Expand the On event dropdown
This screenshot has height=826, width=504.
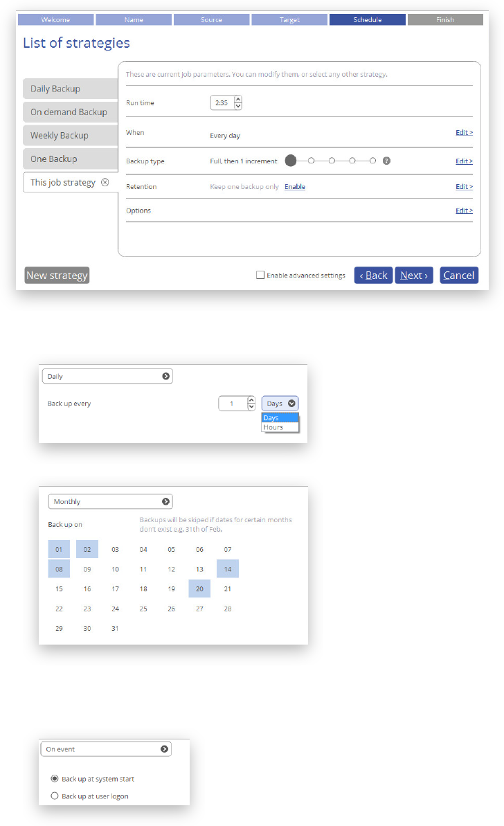pyautogui.click(x=106, y=749)
